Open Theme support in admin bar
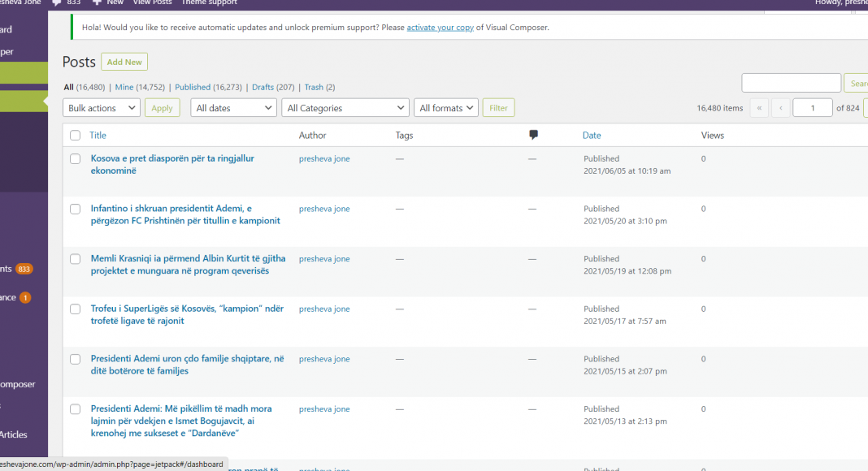 (x=209, y=3)
